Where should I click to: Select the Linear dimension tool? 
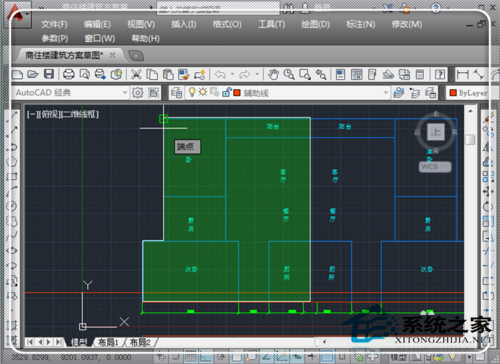point(463,74)
